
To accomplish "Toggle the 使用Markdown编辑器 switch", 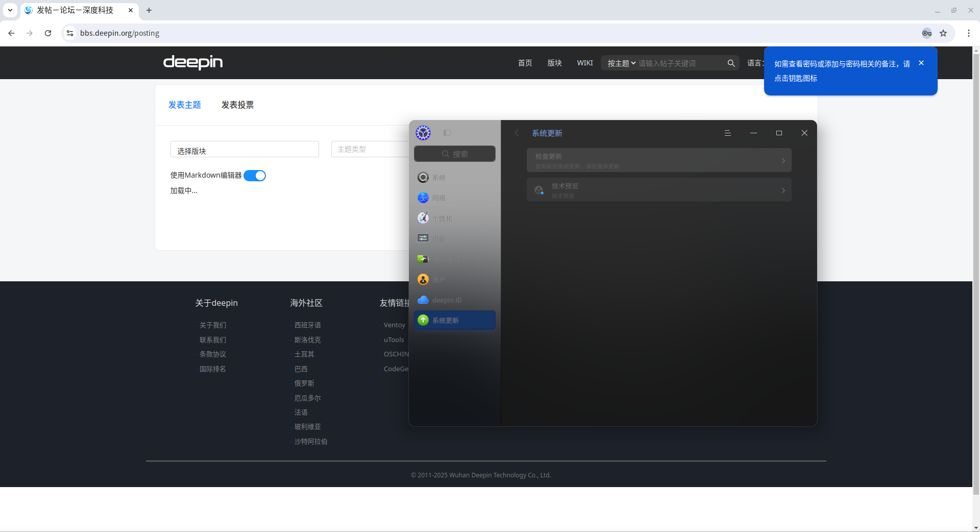I will pos(255,176).
